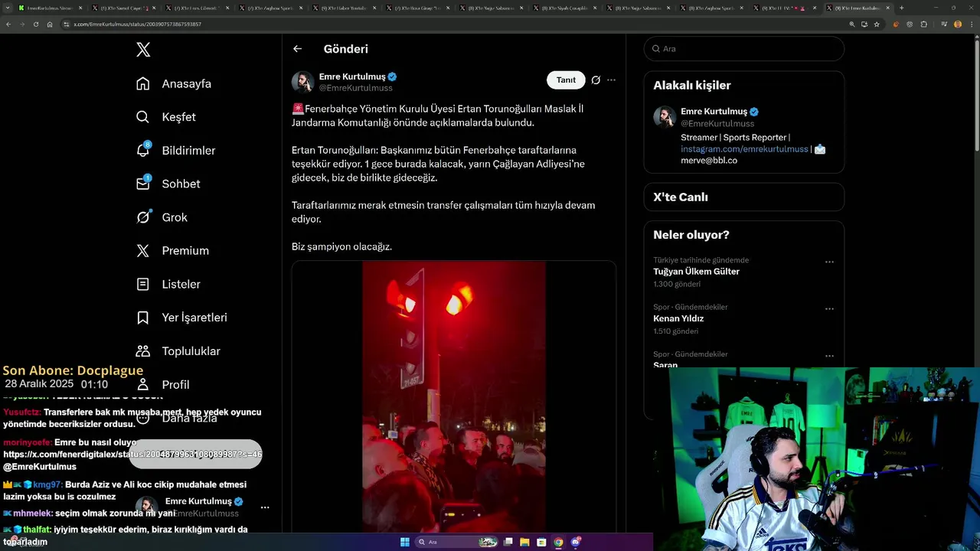This screenshot has width=980, height=551.
Task: Open browser extensions puzzle icon
Action: coord(924,24)
